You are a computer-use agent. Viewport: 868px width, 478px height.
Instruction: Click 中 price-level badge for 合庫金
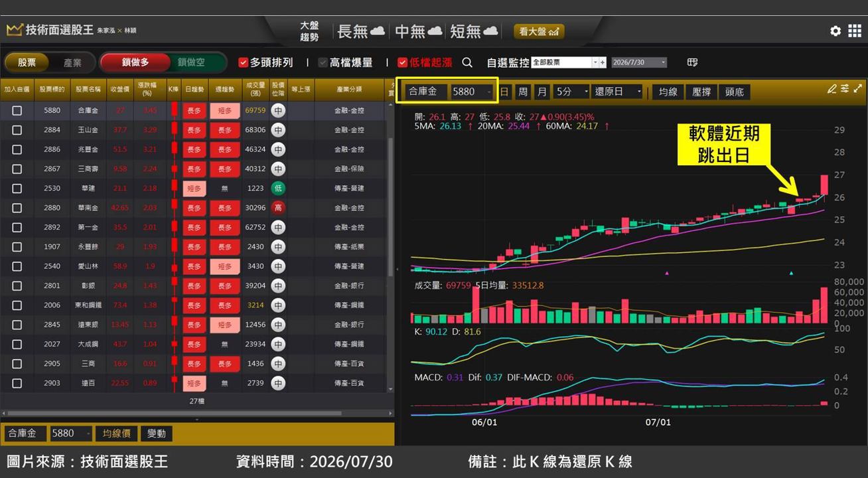(278, 111)
